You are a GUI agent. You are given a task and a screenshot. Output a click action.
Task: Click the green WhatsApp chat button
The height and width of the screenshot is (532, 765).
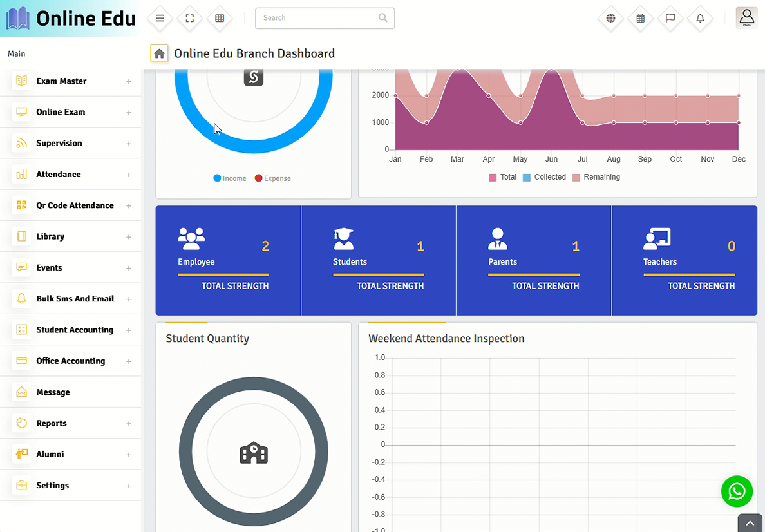point(737,491)
